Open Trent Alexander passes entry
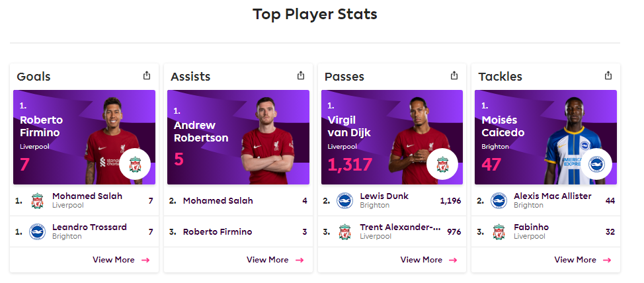 [x=392, y=231]
